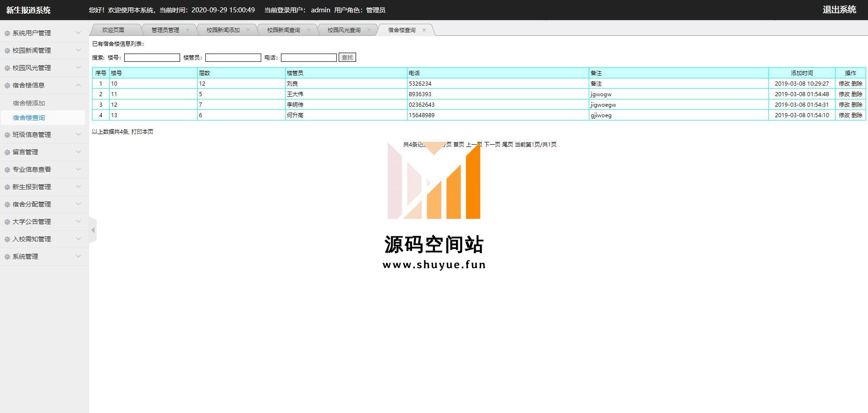Expand 班级信息管理 chevron
The width and height of the screenshot is (868, 413).
pyautogui.click(x=78, y=134)
